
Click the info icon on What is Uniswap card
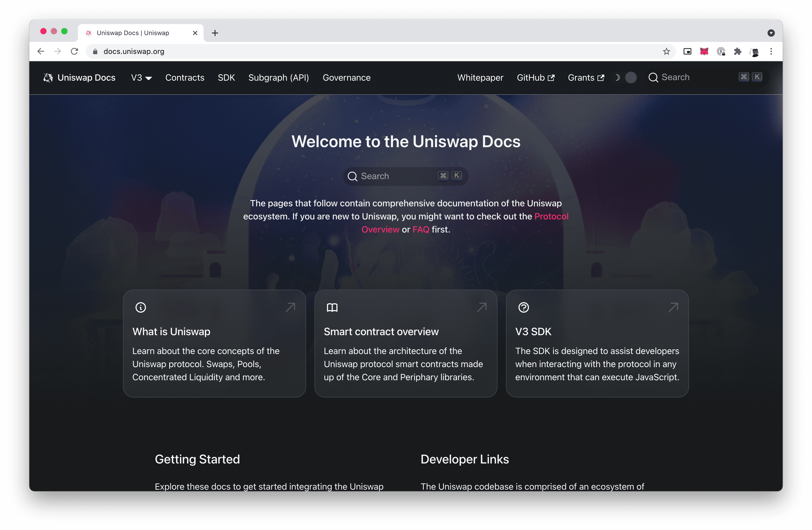click(x=140, y=307)
